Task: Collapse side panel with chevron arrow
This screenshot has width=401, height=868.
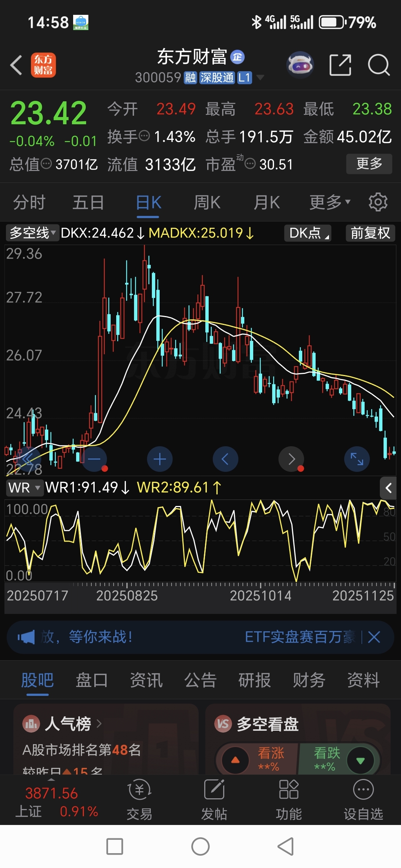Action: click(388, 488)
